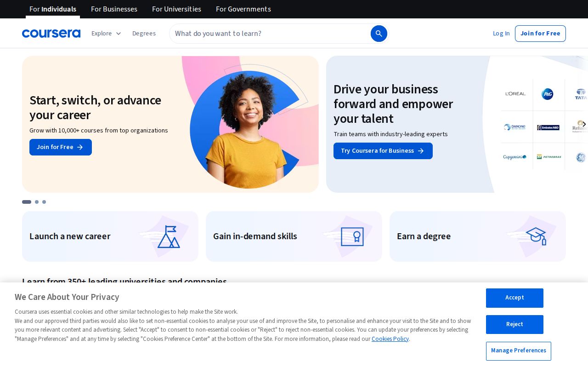Switch to the 'For Businesses' tab
This screenshot has width=588, height=368.
pyautogui.click(x=114, y=9)
